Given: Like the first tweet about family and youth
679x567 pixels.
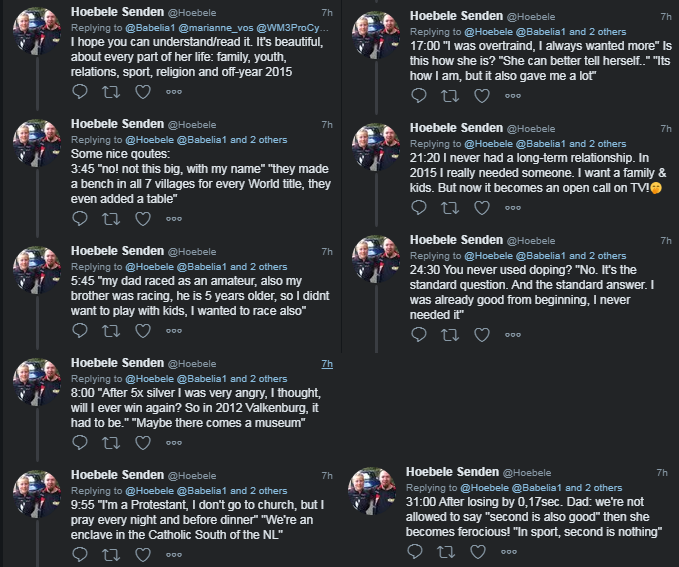Looking at the screenshot, I should [x=143, y=92].
